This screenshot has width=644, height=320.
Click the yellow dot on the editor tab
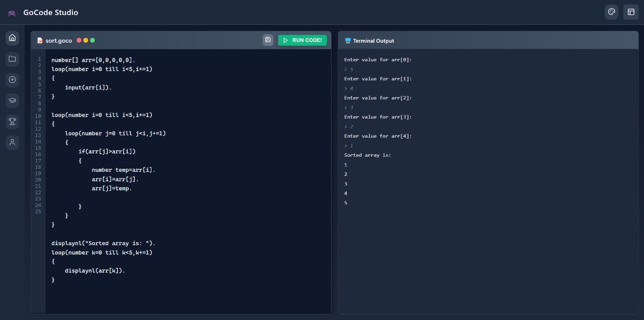click(85, 40)
